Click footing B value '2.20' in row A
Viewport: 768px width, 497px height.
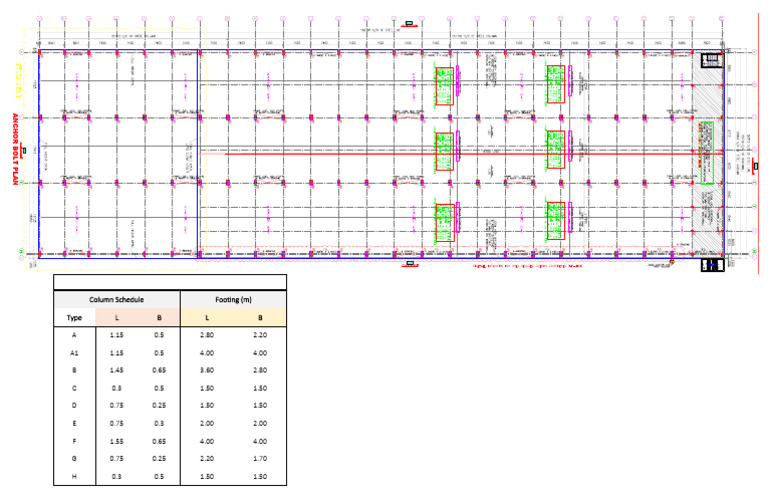tap(260, 335)
